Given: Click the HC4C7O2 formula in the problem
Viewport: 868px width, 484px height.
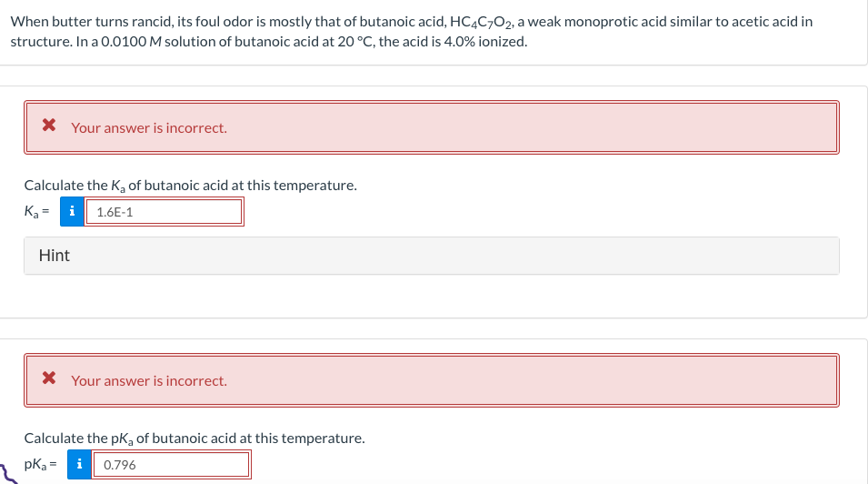Looking at the screenshot, I should coord(481,22).
